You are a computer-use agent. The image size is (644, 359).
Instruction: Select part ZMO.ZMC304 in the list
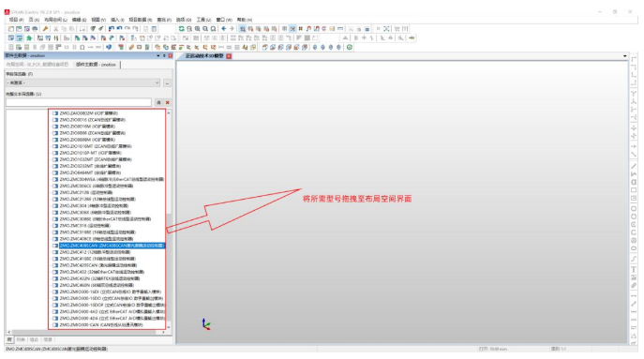point(94,206)
